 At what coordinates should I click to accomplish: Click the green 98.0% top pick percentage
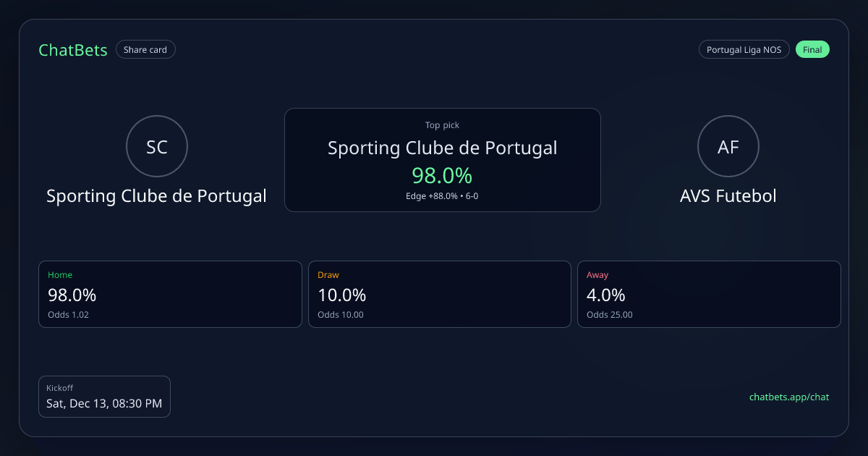(x=442, y=175)
